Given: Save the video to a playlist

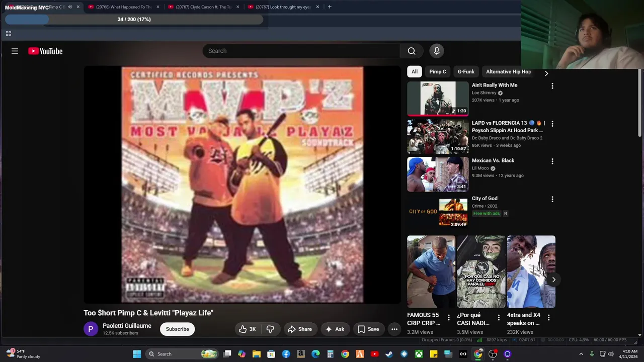Looking at the screenshot, I should click(x=368, y=329).
